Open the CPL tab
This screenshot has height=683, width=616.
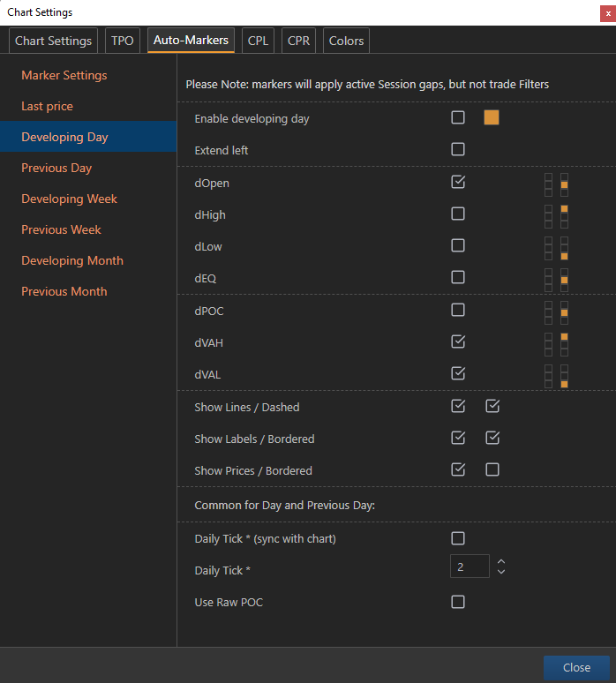pos(258,41)
